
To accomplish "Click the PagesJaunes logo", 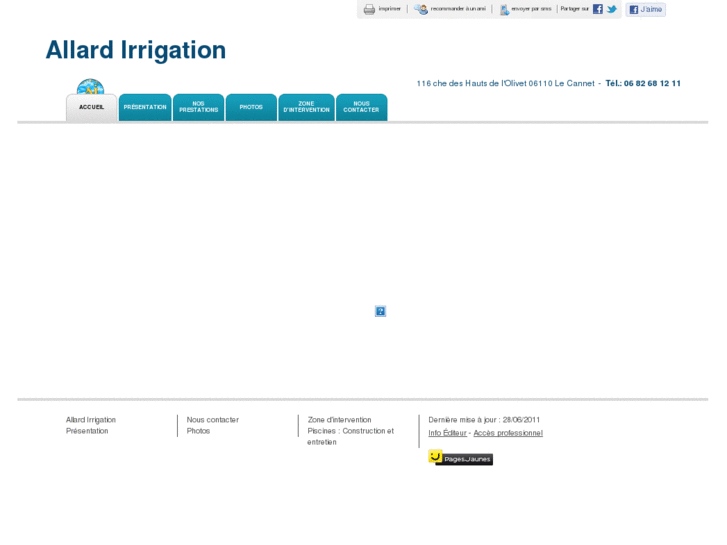I will (x=460, y=457).
